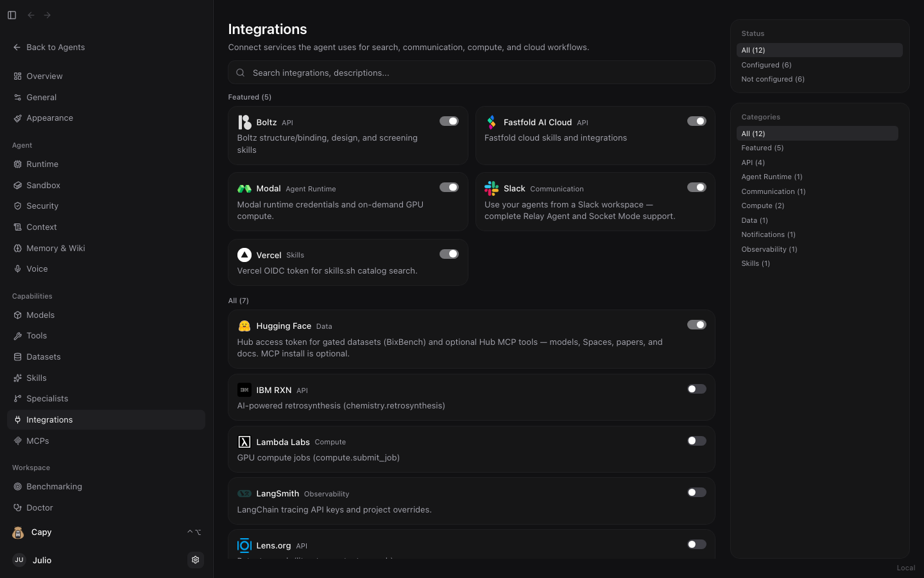This screenshot has height=578, width=924.
Task: Click the Hugging Face emoji logo
Action: point(244,326)
